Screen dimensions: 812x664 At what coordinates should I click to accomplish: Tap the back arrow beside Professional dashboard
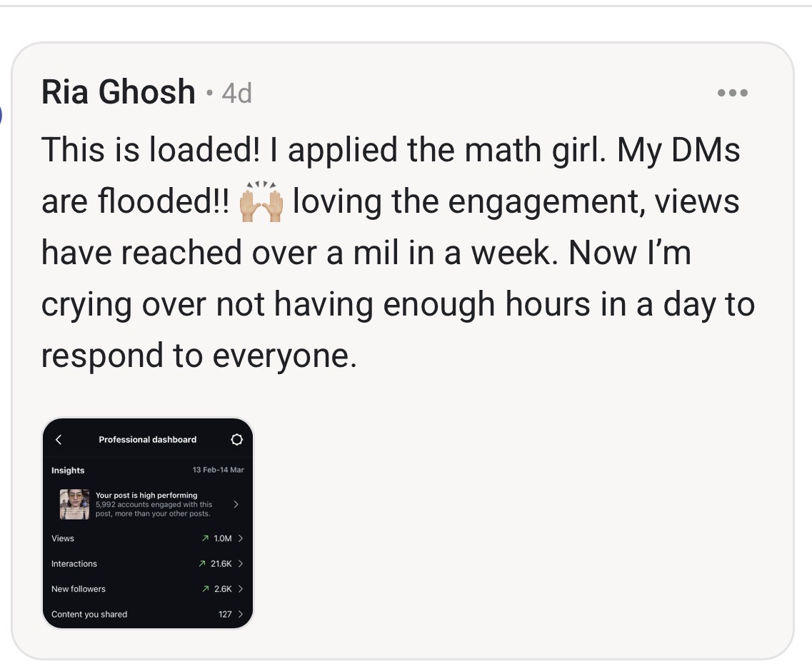point(59,440)
